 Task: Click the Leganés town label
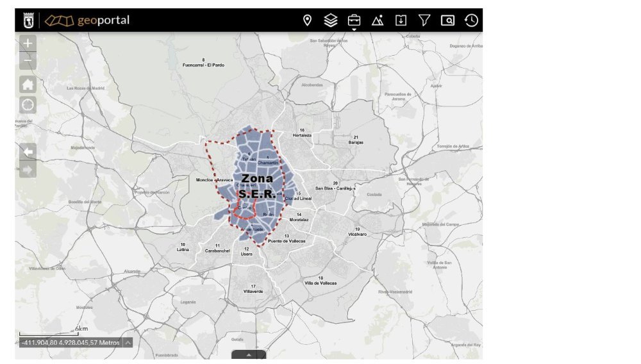point(188,302)
